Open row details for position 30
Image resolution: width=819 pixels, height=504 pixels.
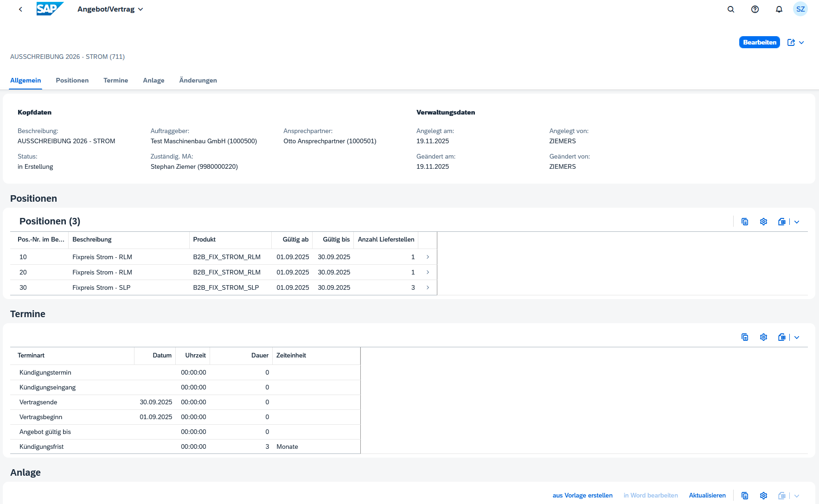[x=428, y=287]
